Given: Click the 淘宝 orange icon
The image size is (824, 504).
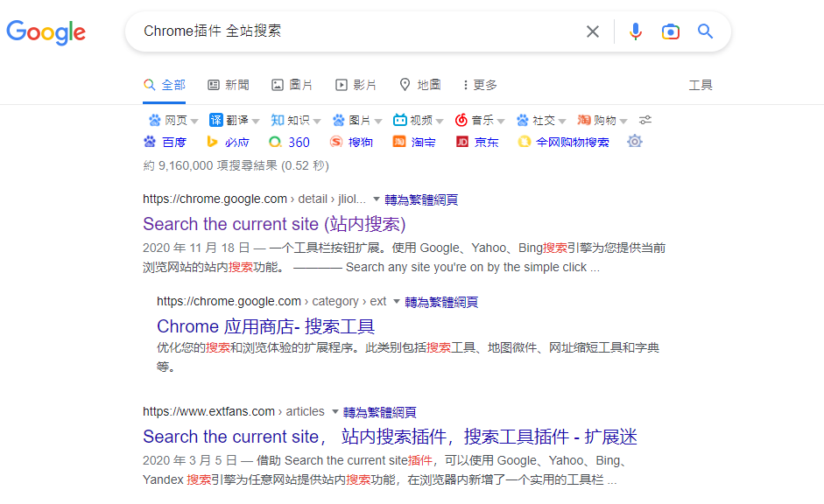Looking at the screenshot, I should coord(399,142).
